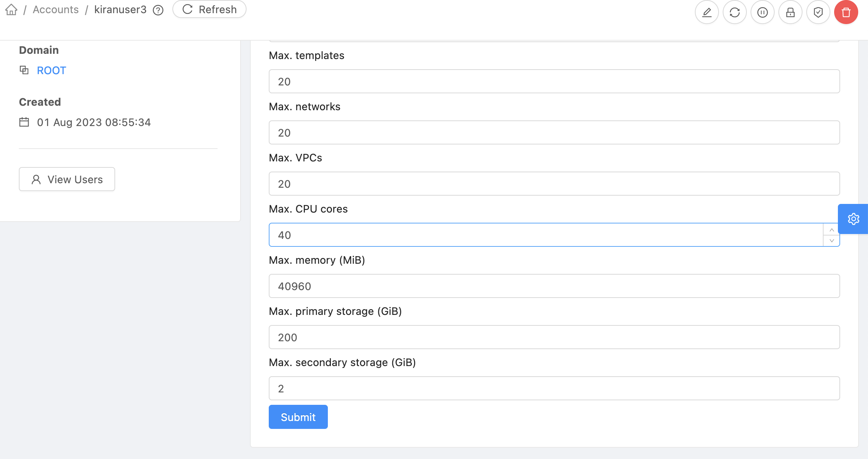Screen dimensions: 868x459
Task: Submit the updated resource limits
Action: pos(298,416)
